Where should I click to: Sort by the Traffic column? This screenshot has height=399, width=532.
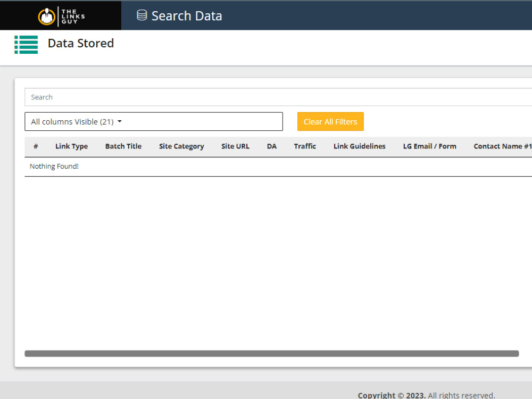305,146
